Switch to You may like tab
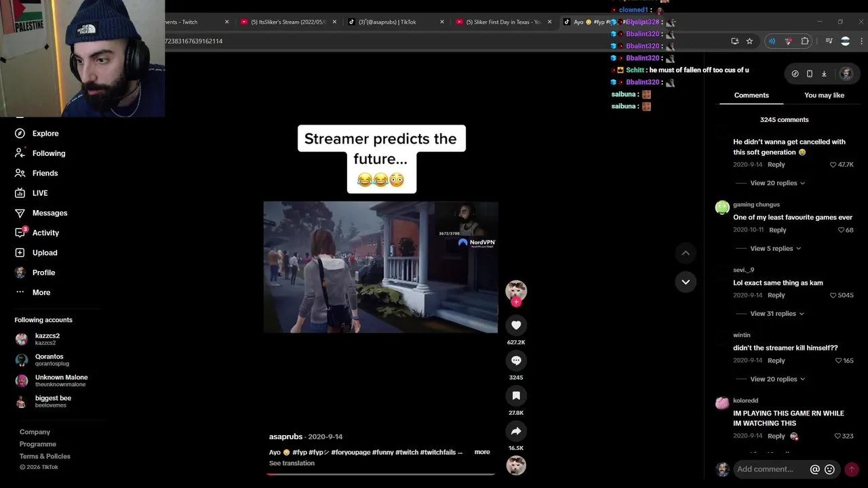The width and height of the screenshot is (868, 488). (x=824, y=96)
